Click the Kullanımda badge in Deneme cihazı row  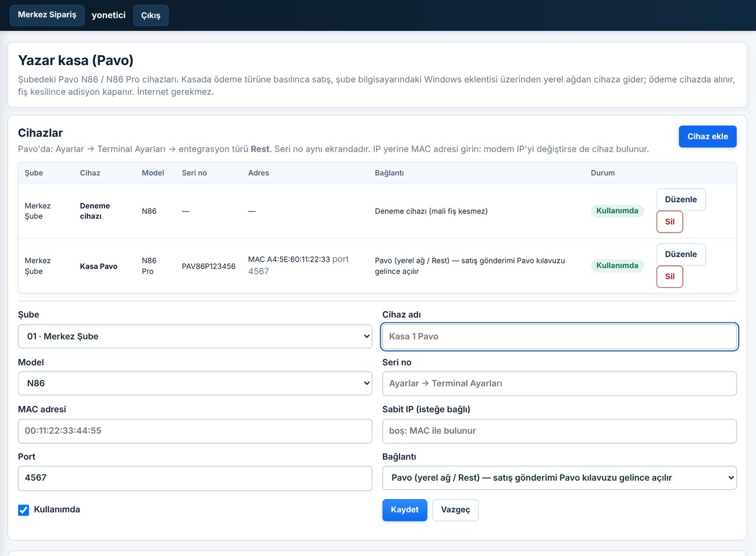(617, 211)
